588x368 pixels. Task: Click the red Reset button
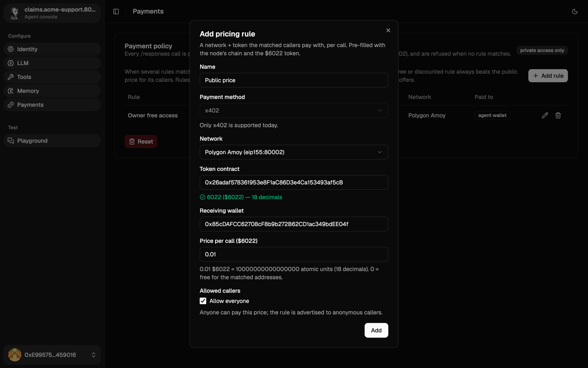(x=141, y=142)
